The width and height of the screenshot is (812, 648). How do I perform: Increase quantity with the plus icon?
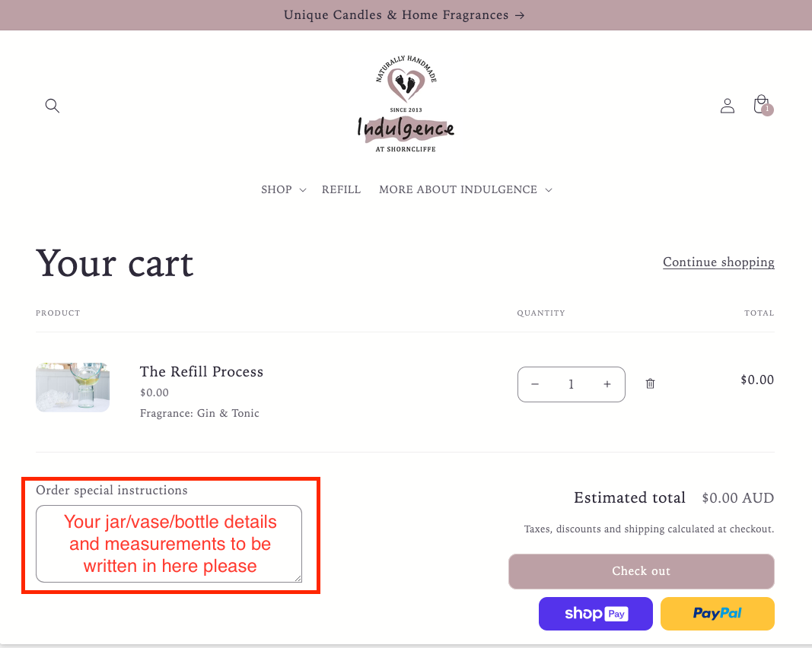(607, 385)
